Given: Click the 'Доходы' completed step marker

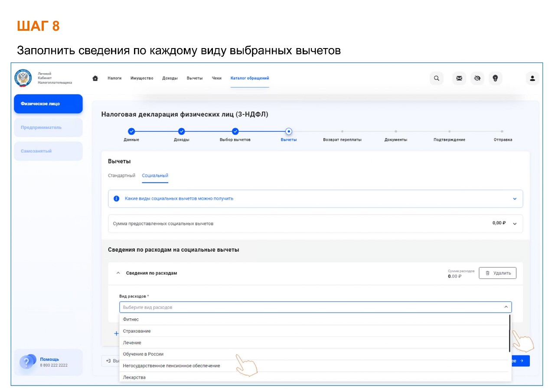Looking at the screenshot, I should click(x=182, y=132).
